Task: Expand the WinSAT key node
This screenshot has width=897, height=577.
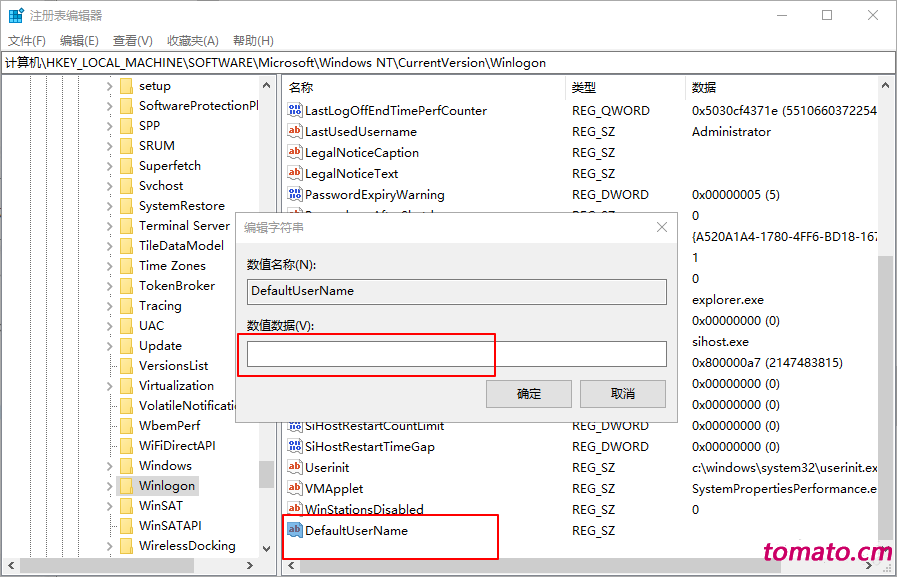Action: (x=109, y=507)
